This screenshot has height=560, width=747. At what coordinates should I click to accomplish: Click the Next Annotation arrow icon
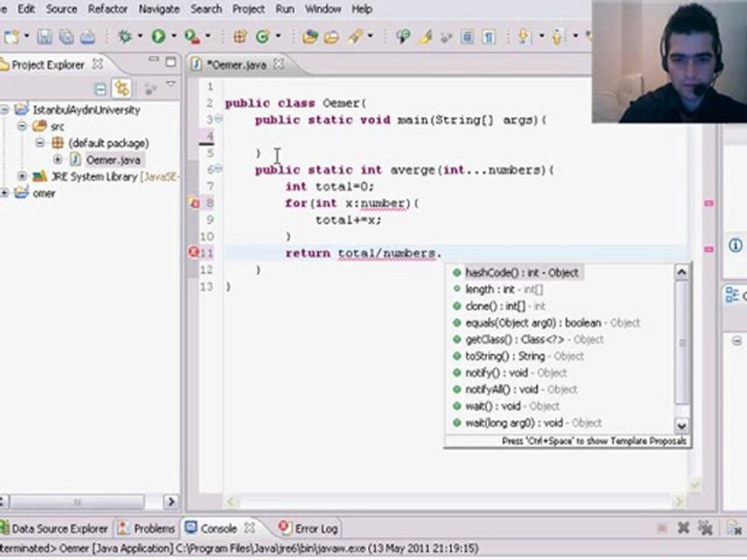point(524,37)
